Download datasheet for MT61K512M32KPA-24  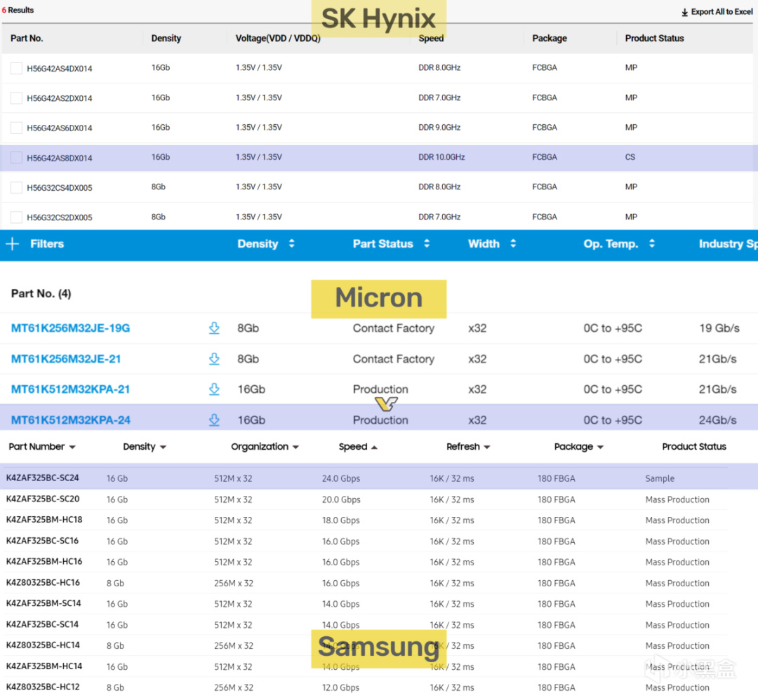click(214, 420)
